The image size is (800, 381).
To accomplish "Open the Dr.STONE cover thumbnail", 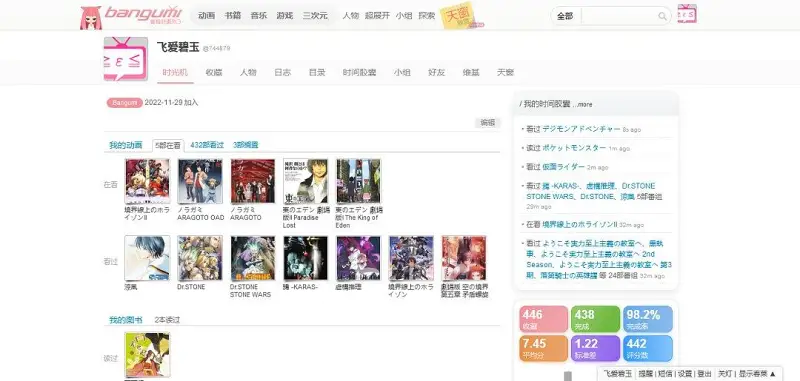I will [199, 258].
